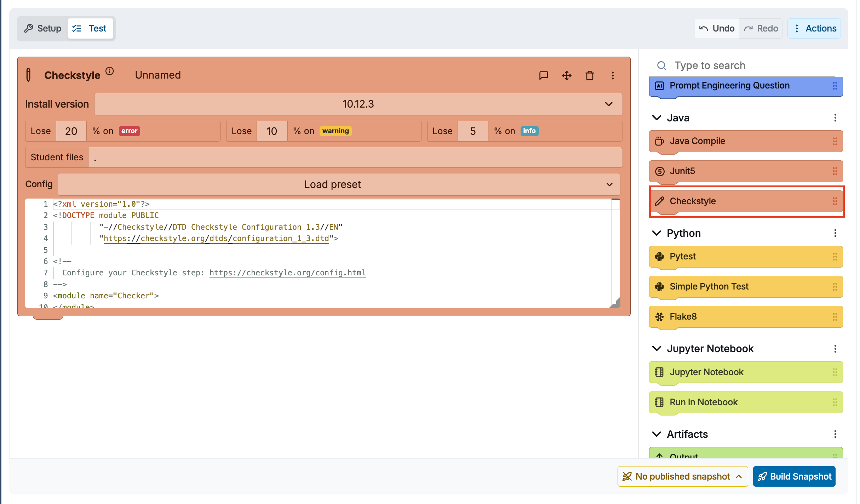Click the comment icon in Checkstyle header
860x504 pixels.
click(x=543, y=75)
